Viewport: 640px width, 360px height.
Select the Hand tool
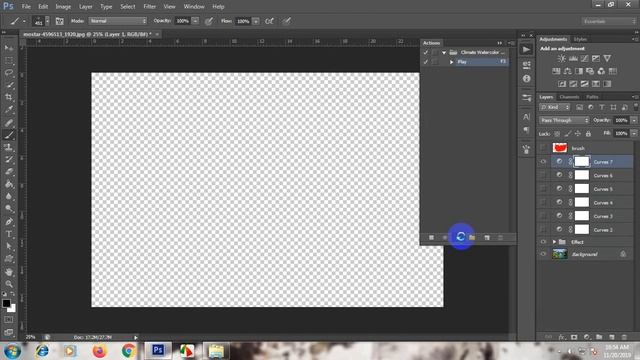pyautogui.click(x=9, y=271)
